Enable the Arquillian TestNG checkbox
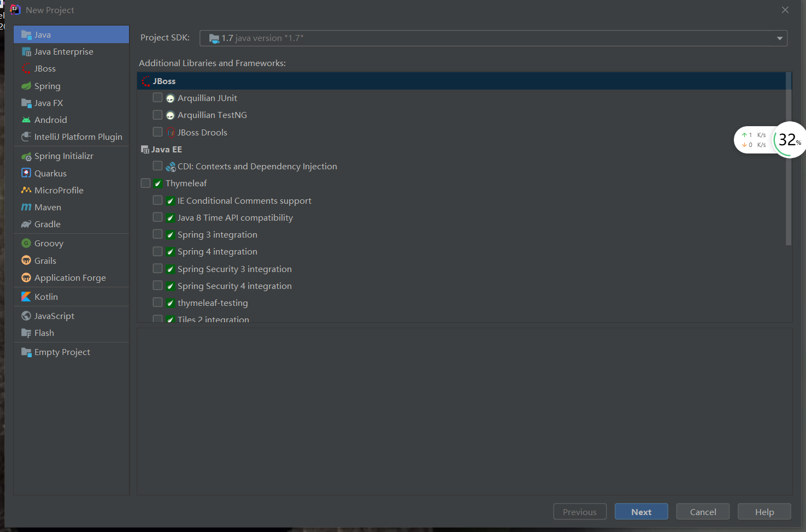Image resolution: width=806 pixels, height=532 pixels. (x=157, y=115)
